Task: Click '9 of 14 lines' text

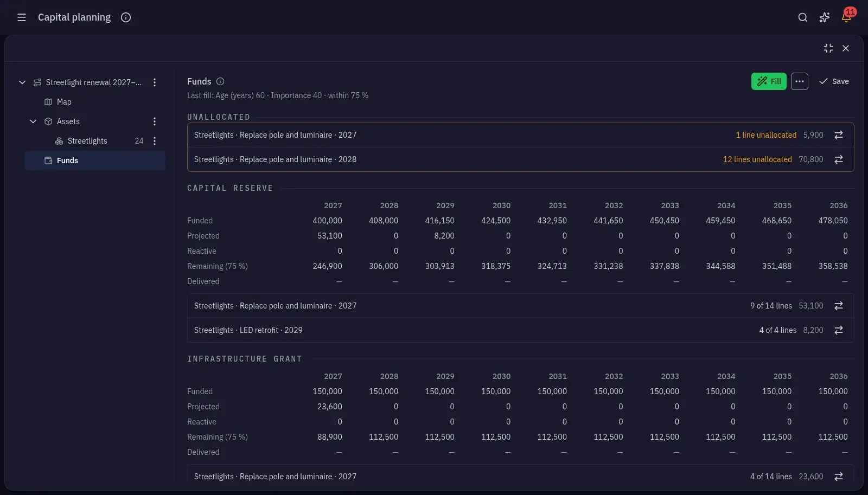Action: point(771,306)
